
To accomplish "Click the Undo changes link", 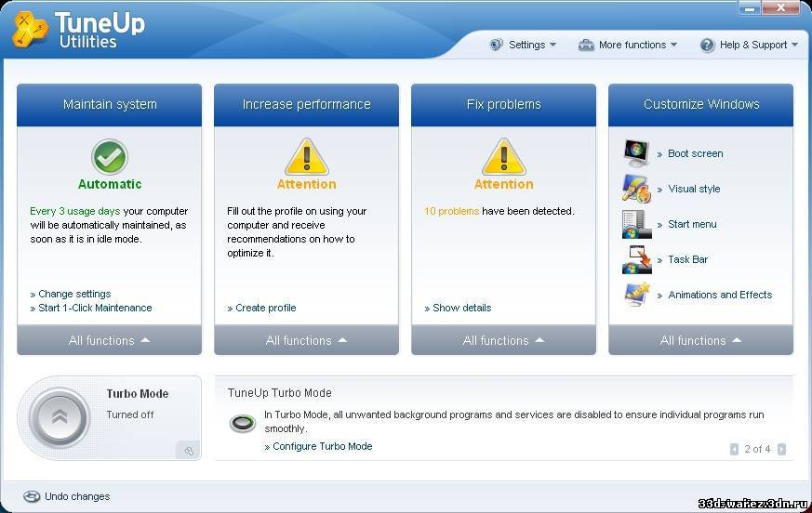I will click(x=77, y=496).
